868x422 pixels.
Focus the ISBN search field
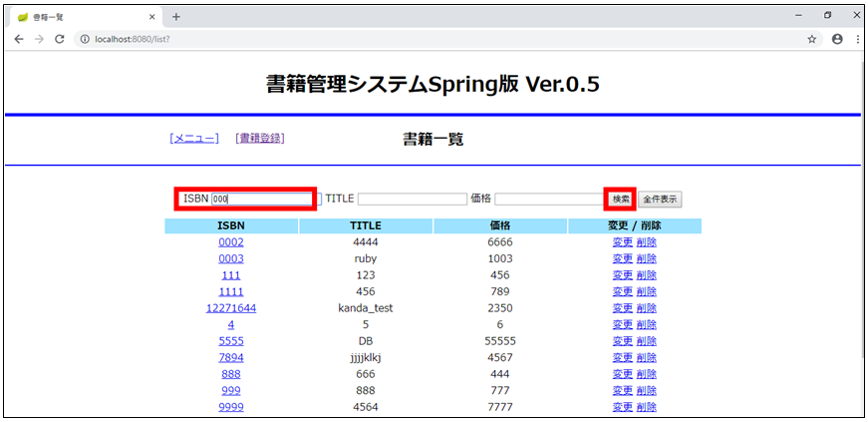pyautogui.click(x=262, y=199)
